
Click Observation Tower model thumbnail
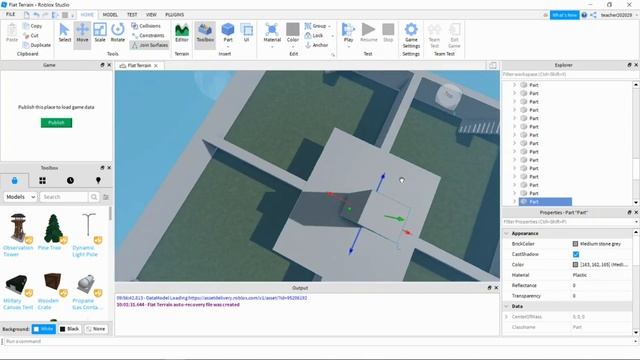(18, 227)
